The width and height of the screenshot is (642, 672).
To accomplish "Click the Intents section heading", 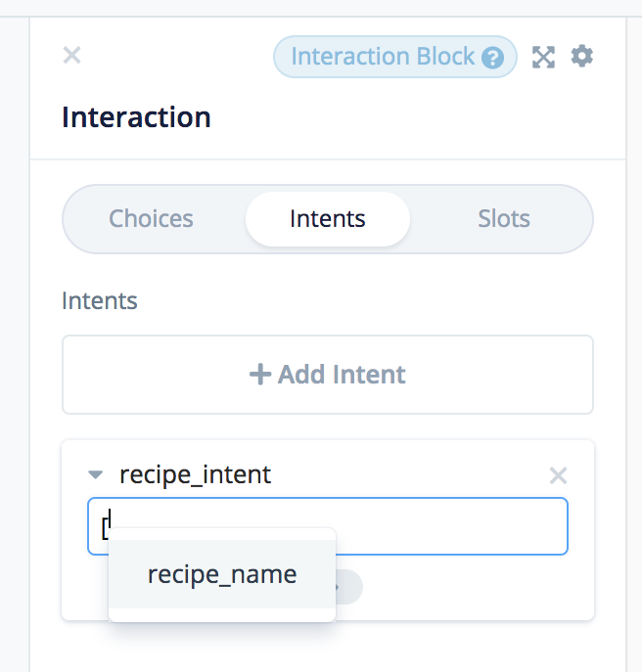I will 99,300.
